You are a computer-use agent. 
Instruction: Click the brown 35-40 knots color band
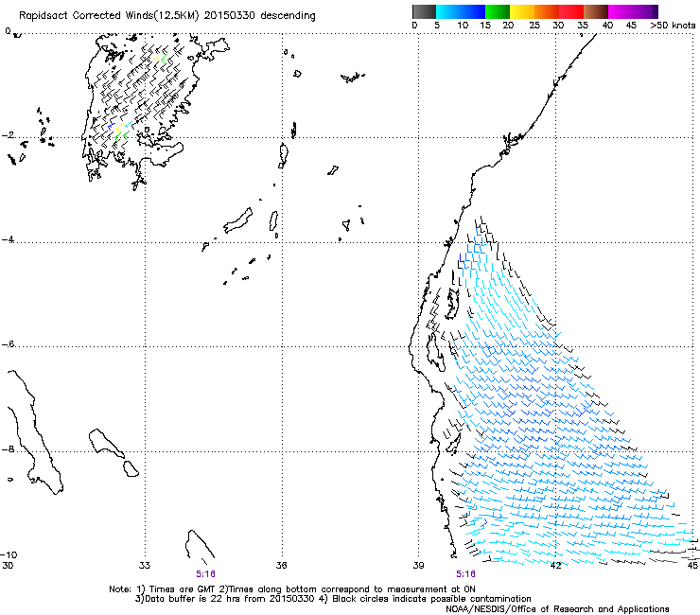pos(596,11)
